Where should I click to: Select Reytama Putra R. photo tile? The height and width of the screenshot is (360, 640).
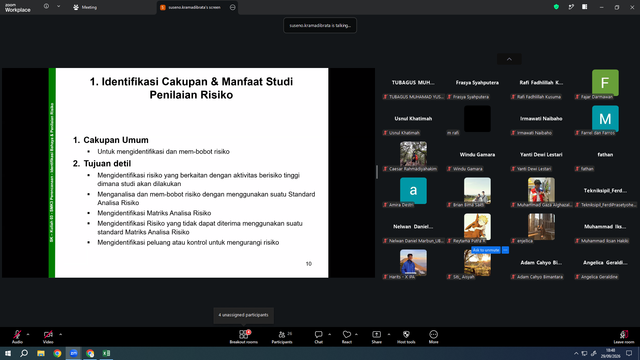tap(478, 227)
